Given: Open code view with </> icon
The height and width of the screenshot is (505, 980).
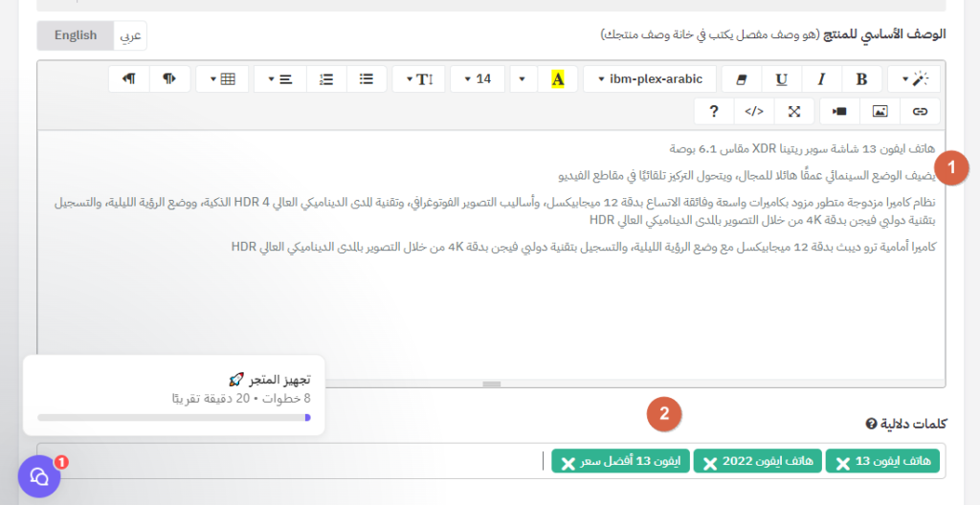Looking at the screenshot, I should click(x=754, y=111).
